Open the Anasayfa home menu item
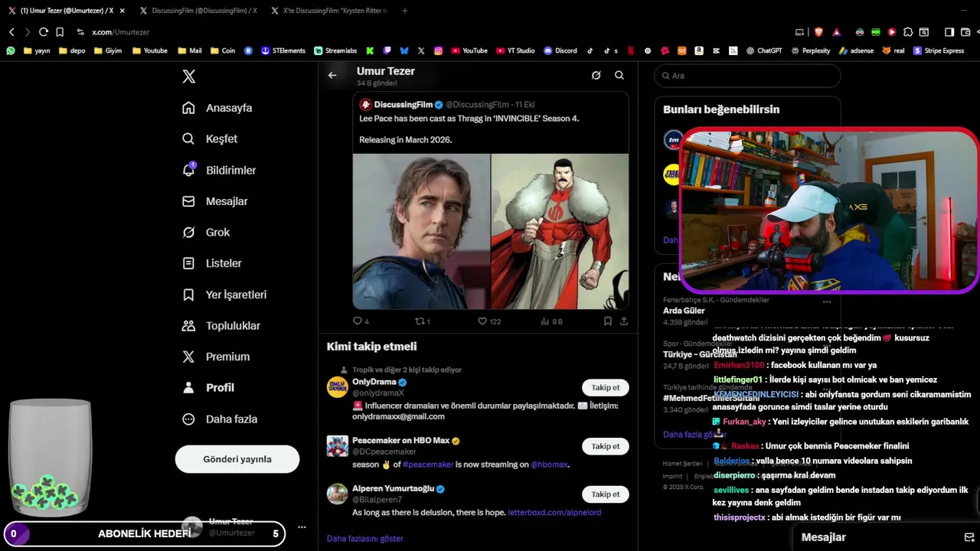Image resolution: width=980 pixels, height=551 pixels. click(217, 108)
